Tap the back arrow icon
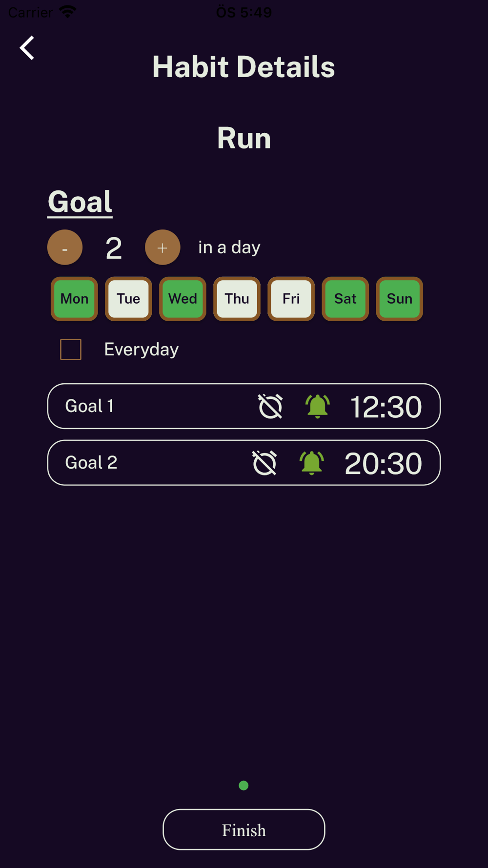Viewport: 488px width, 868px height. (x=27, y=48)
